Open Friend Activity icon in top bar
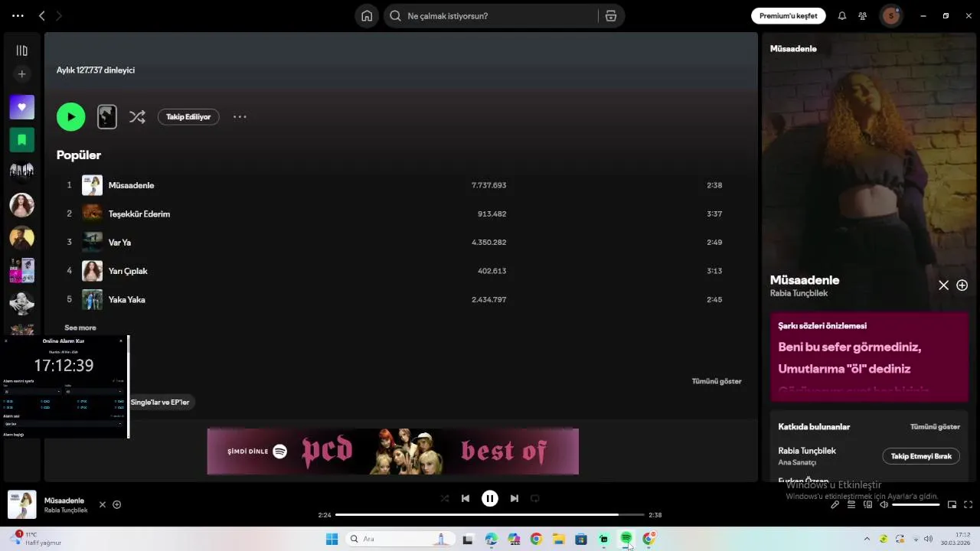The height and width of the screenshot is (551, 980). pyautogui.click(x=863, y=16)
